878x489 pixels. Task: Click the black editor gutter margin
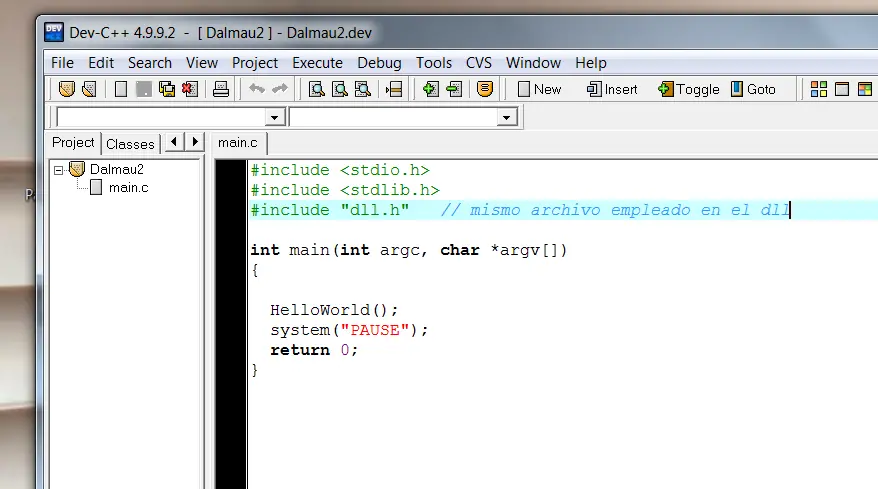[231, 324]
